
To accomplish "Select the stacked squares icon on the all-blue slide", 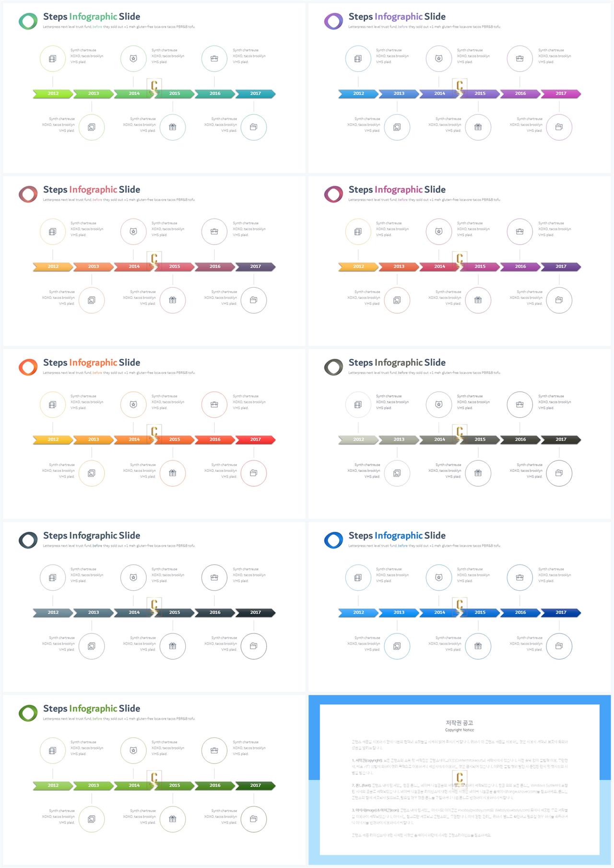I will [x=358, y=578].
